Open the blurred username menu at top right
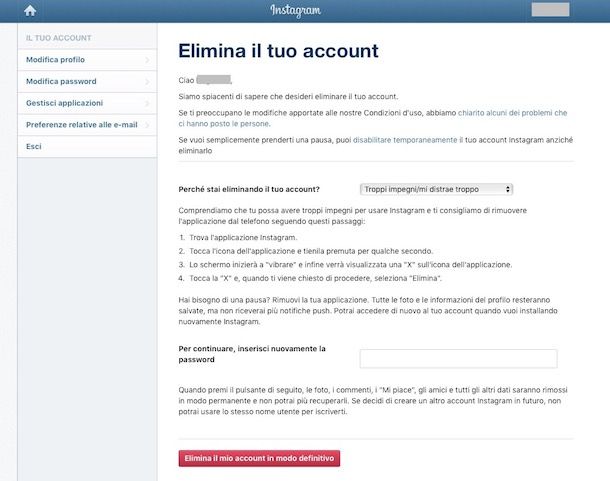The width and height of the screenshot is (610, 481). [x=550, y=11]
